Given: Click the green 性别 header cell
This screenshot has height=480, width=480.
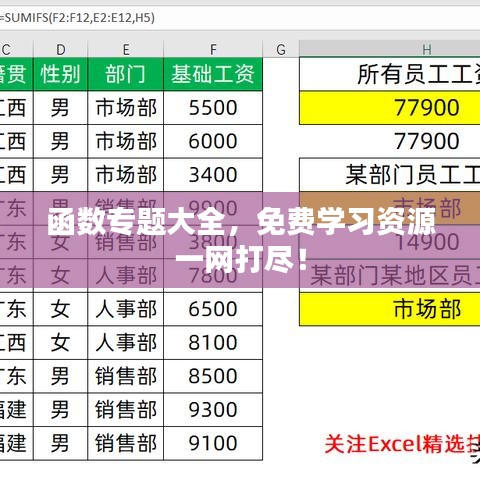Looking at the screenshot, I should tap(60, 74).
